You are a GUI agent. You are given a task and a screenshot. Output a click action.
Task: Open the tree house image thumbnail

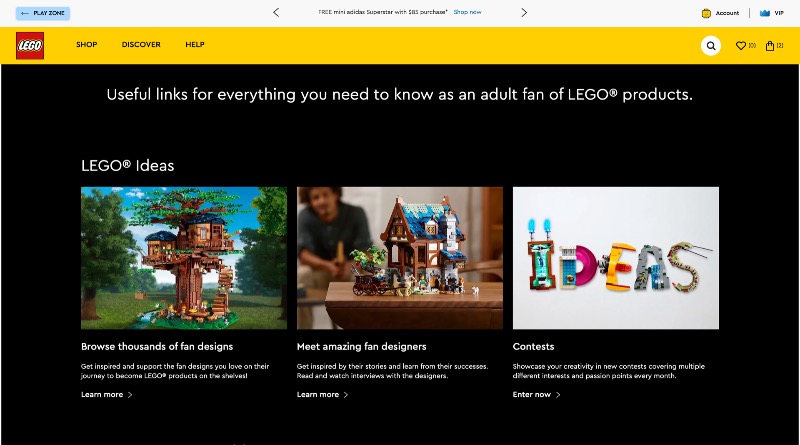tap(184, 258)
